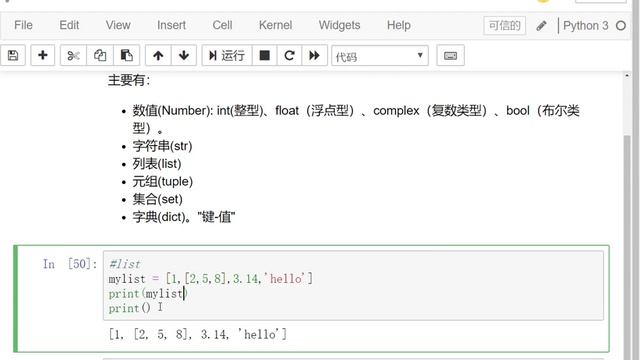The height and width of the screenshot is (360, 640).
Task: Click inside the code cell editor
Action: pyautogui.click(x=353, y=286)
